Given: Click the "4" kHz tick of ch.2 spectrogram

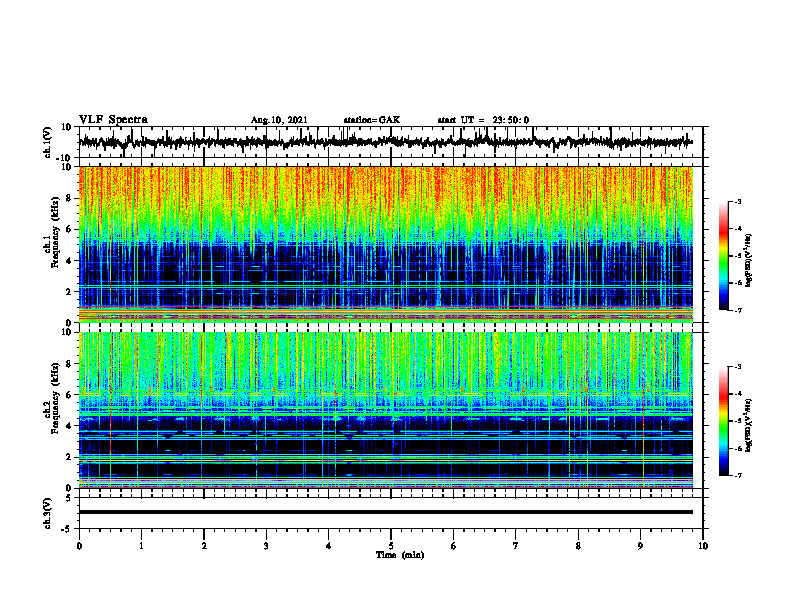Looking at the screenshot, I should (x=69, y=426).
